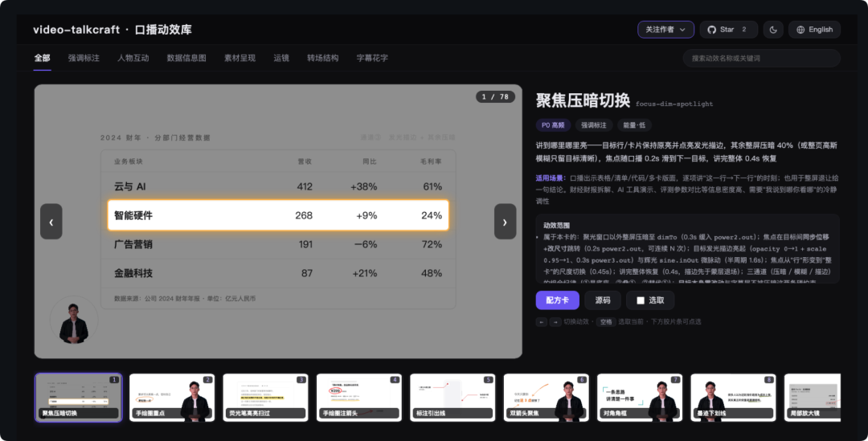This screenshot has height=441, width=868.
Task: Open the 配方卡 view
Action: pos(558,300)
